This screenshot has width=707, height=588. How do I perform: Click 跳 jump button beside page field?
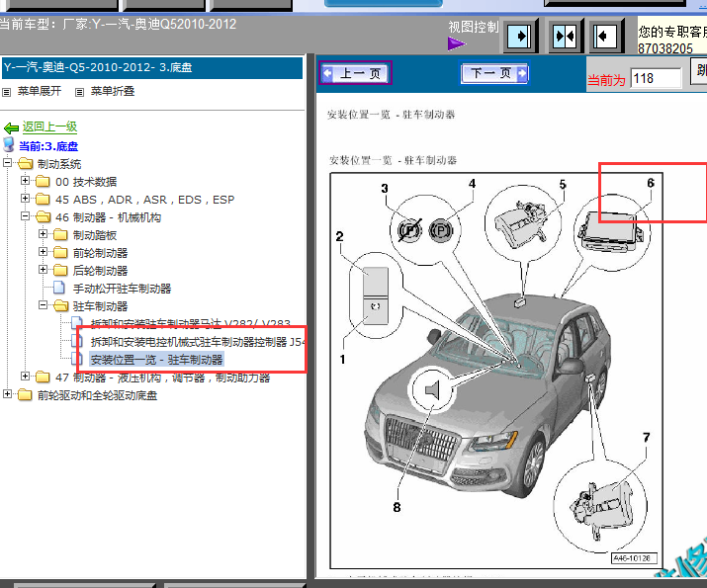699,71
